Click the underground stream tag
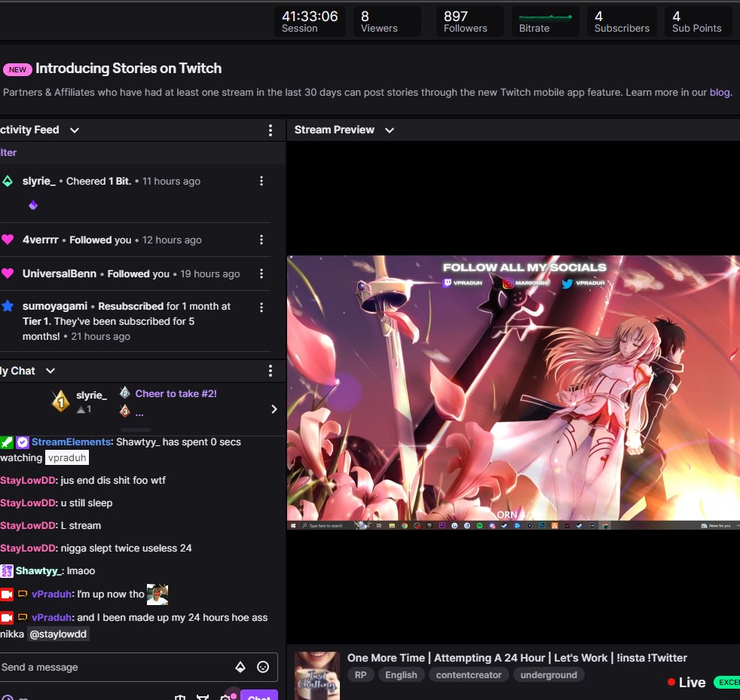 [x=549, y=675]
